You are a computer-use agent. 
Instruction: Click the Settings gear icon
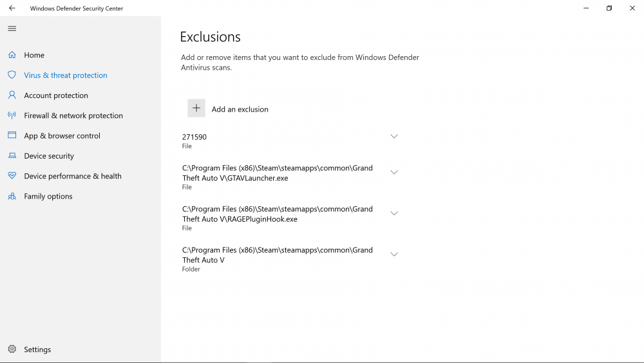(12, 349)
